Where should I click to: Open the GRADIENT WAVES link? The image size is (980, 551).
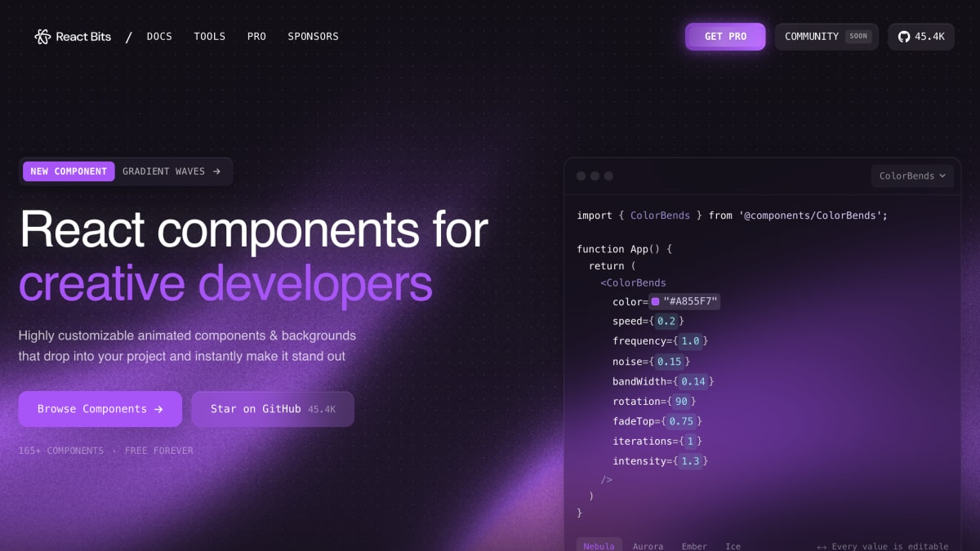[171, 171]
